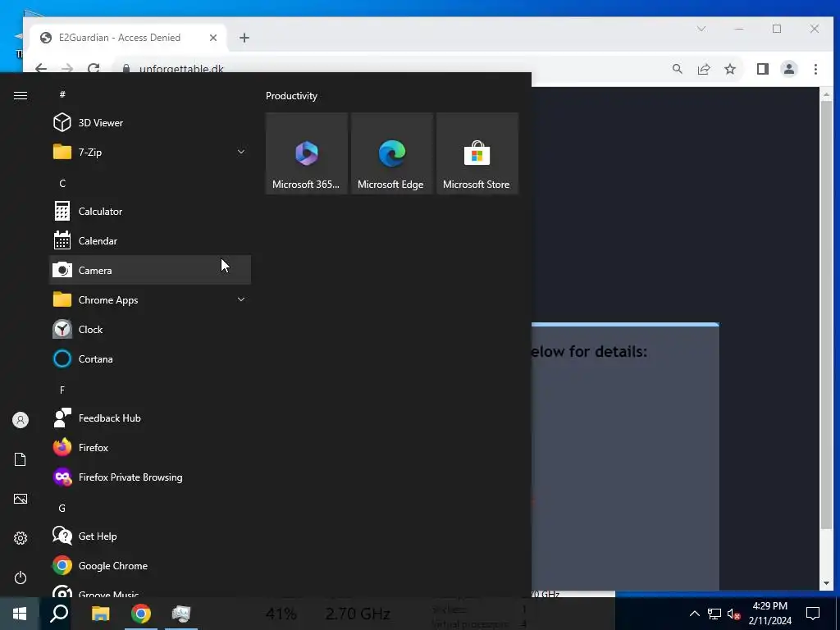Go back in Chrome
This screenshot has height=630, width=840.
click(x=41, y=69)
